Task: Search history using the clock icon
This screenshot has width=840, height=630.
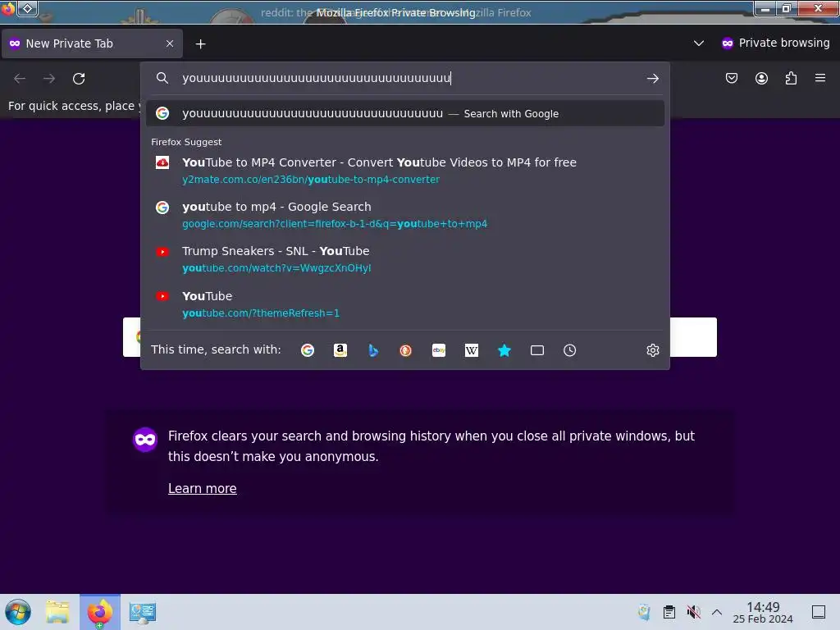Action: pyautogui.click(x=569, y=350)
